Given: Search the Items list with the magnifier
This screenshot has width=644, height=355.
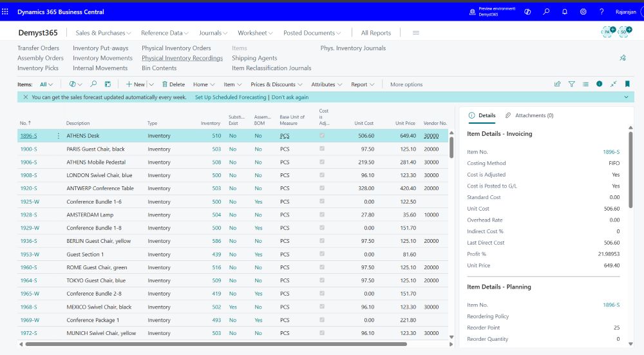Looking at the screenshot, I should pyautogui.click(x=93, y=84).
